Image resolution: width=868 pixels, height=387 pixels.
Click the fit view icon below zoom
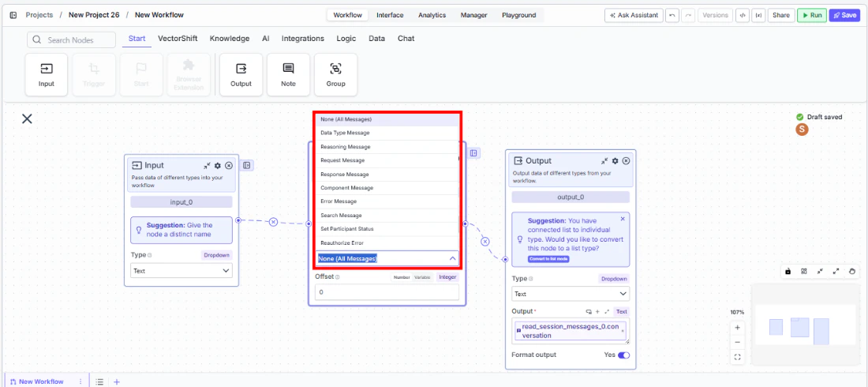(737, 357)
